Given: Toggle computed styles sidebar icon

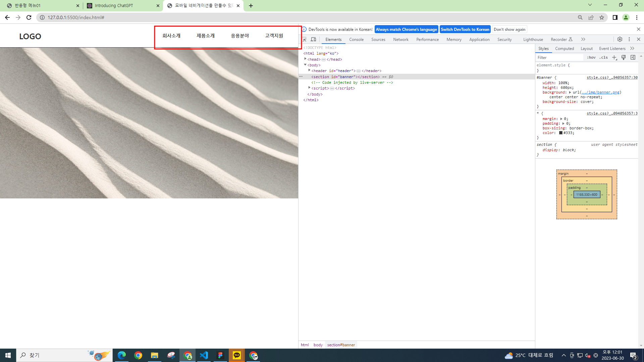Looking at the screenshot, I should [633, 58].
